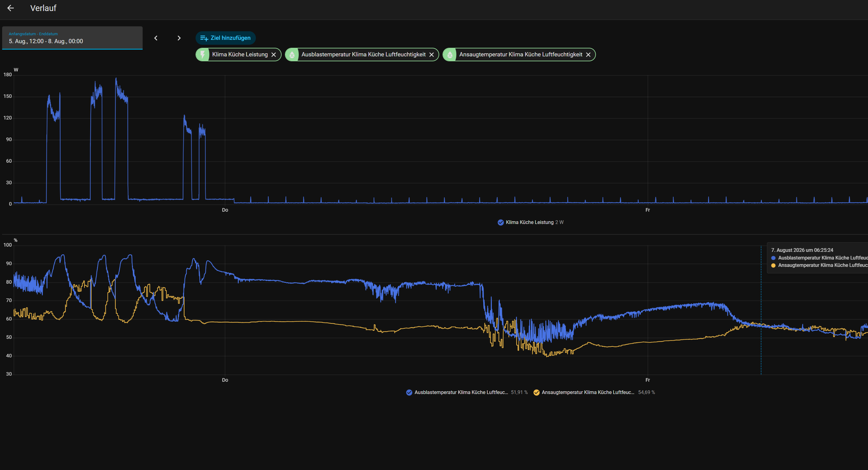Click the Fr axis label under the humidity chart
This screenshot has height=470, width=868.
648,380
